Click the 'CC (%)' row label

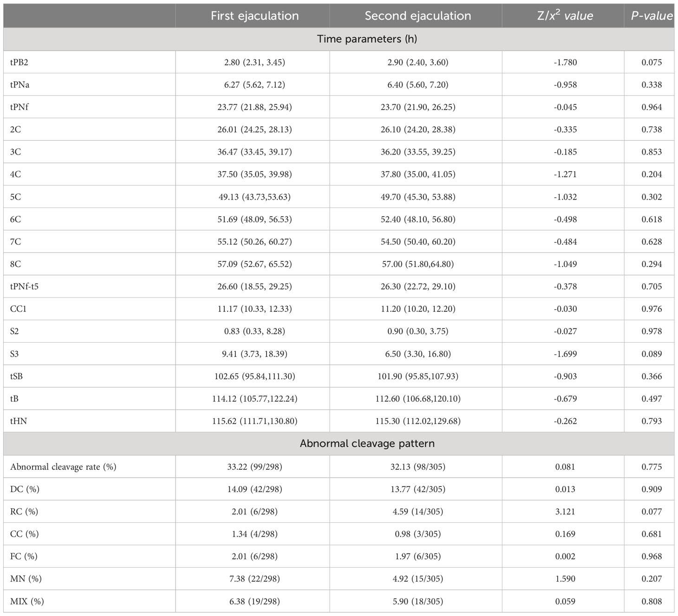24,534
